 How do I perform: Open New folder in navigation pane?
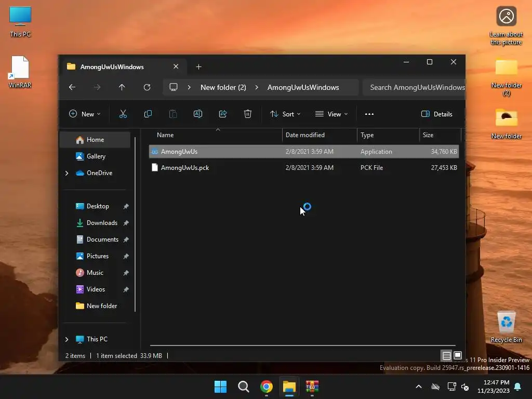95,306
